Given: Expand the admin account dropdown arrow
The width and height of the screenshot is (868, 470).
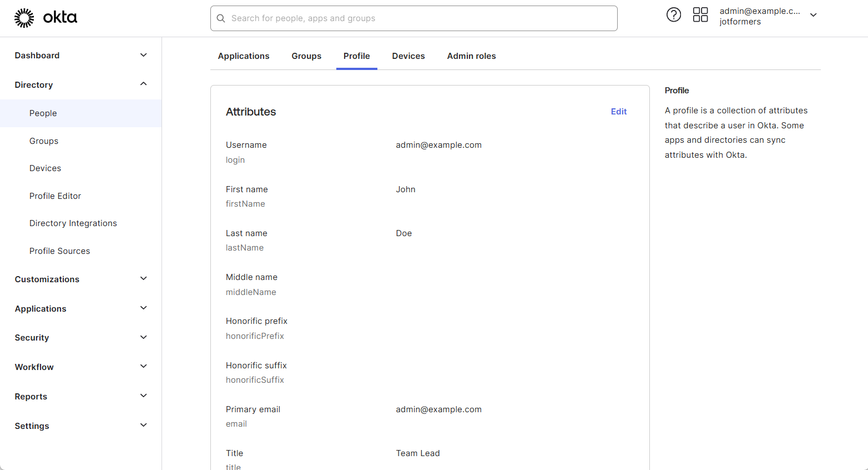Looking at the screenshot, I should (813, 15).
